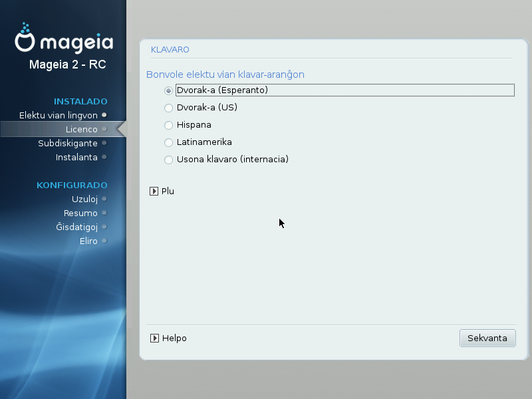Screen dimensions: 532x399
Task: Click bullet dot next to Uzuloj
Action: click(104, 199)
